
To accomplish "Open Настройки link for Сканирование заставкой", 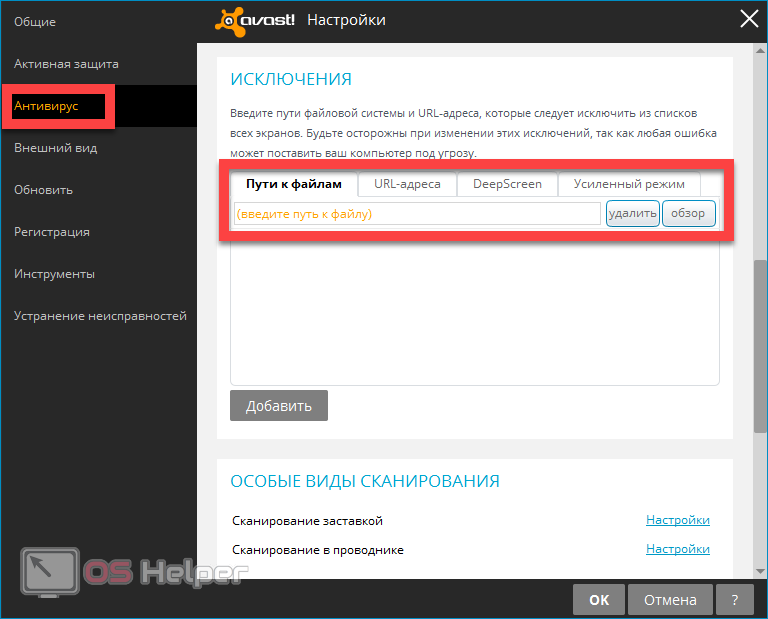I will [678, 520].
